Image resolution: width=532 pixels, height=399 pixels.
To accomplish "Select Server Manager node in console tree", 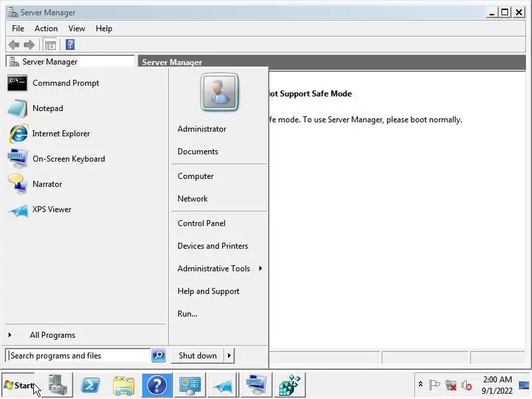I will tap(49, 62).
